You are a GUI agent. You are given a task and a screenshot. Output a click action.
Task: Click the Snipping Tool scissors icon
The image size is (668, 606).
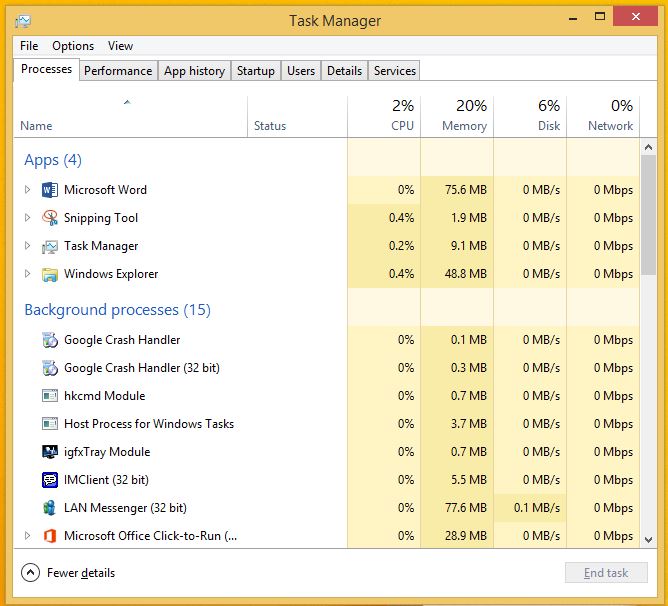point(50,218)
